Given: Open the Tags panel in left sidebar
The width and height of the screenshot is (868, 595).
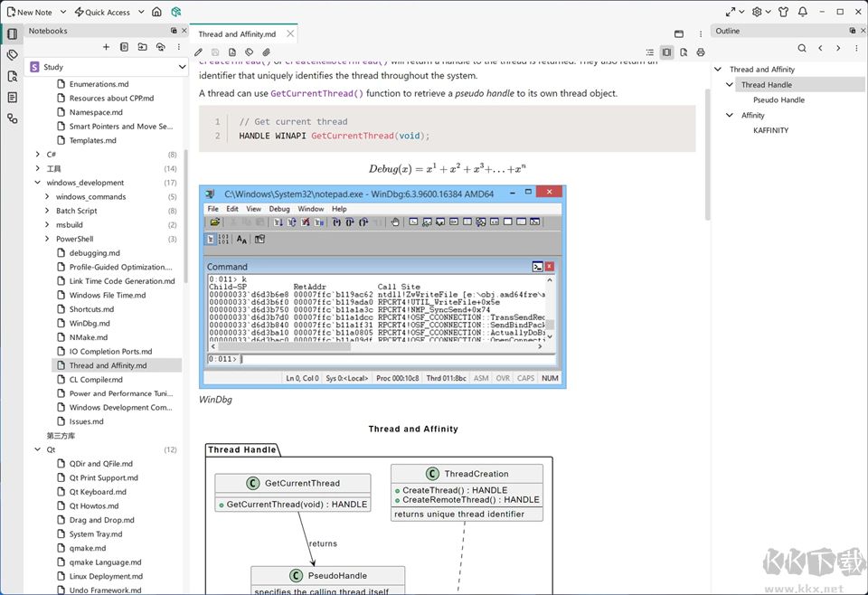Looking at the screenshot, I should 12,55.
